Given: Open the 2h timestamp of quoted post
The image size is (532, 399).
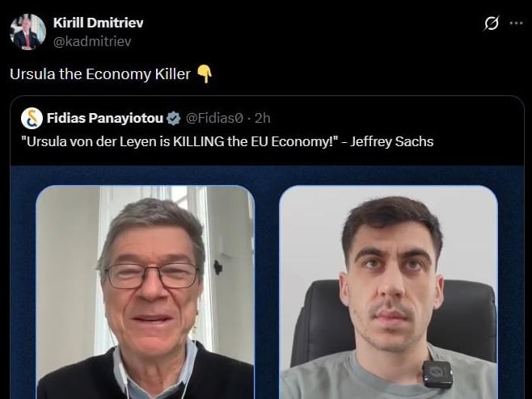Looking at the screenshot, I should (263, 118).
